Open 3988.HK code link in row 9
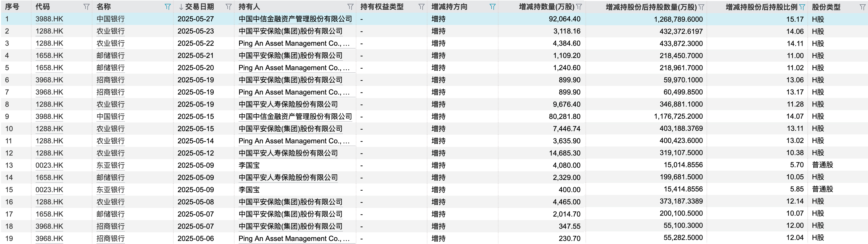The width and height of the screenshot is (868, 244). [x=49, y=116]
